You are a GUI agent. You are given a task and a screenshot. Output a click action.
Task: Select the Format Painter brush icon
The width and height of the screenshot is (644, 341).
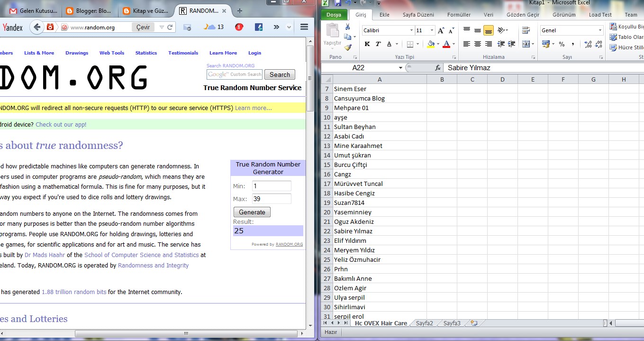[x=347, y=47]
